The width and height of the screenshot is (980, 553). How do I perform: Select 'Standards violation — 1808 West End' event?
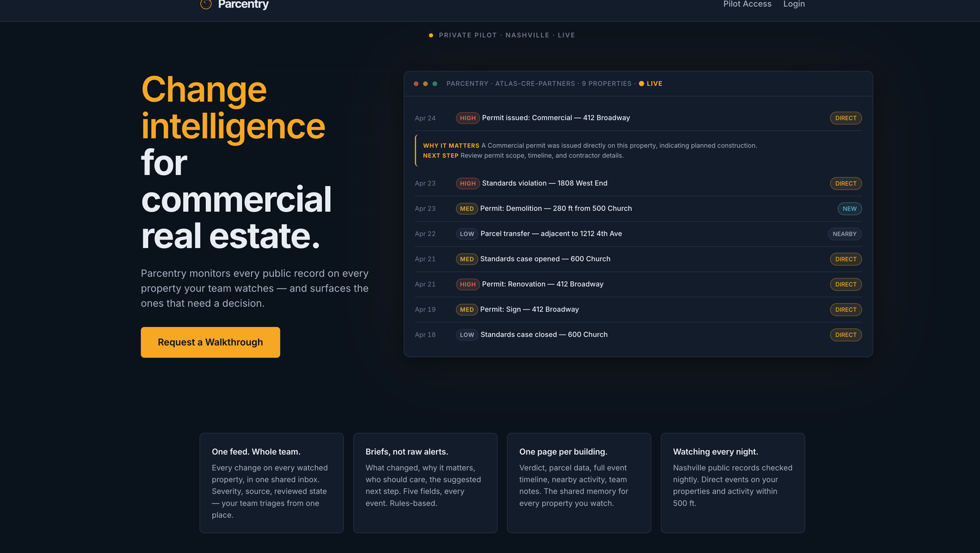pos(545,183)
